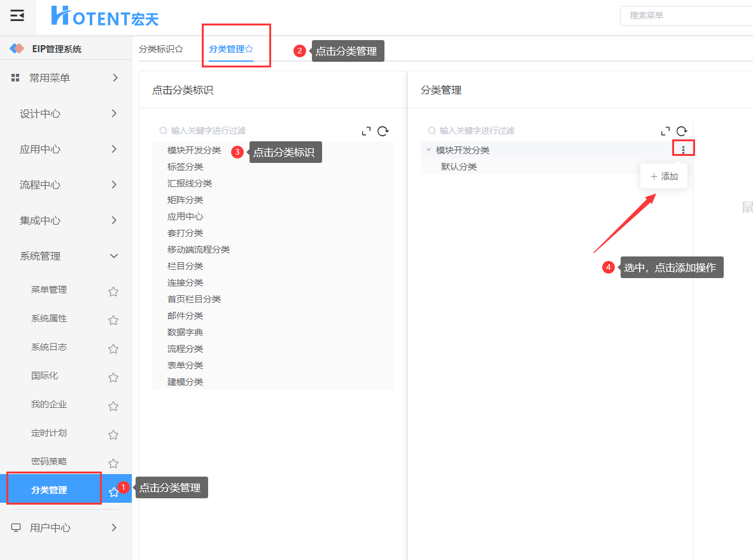753x560 pixels.
Task: Select 连接分类 in list
Action: click(x=185, y=283)
